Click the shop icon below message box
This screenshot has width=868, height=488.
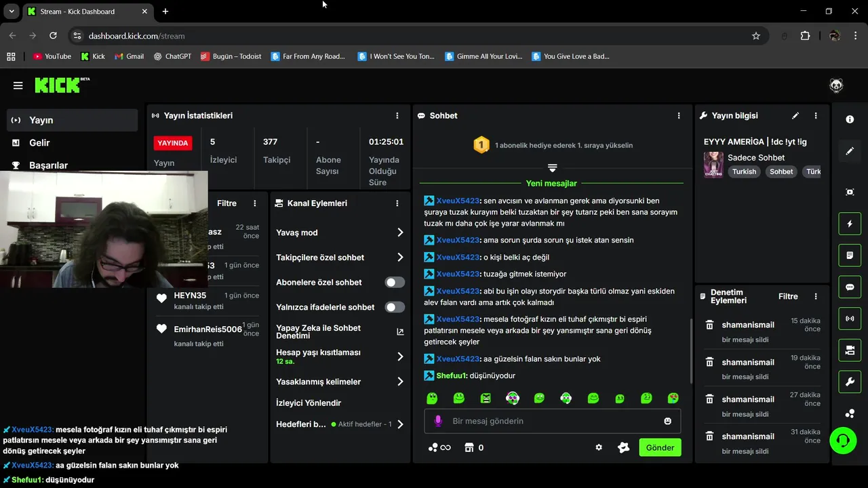pyautogui.click(x=469, y=447)
